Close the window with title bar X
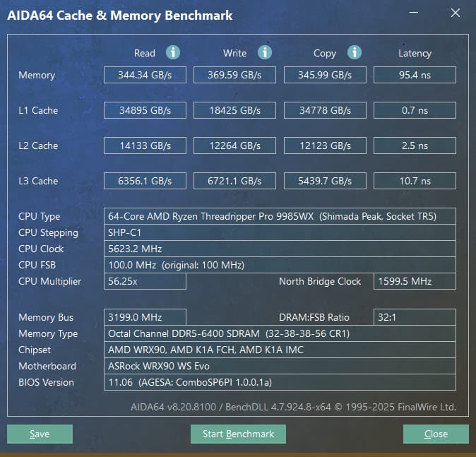The image size is (476, 457). pyautogui.click(x=454, y=14)
